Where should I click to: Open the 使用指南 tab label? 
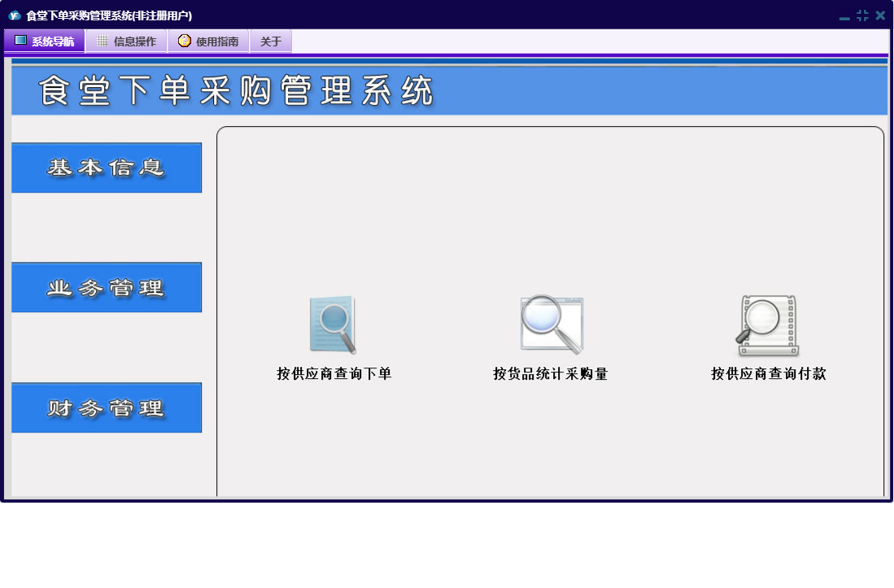pyautogui.click(x=217, y=41)
